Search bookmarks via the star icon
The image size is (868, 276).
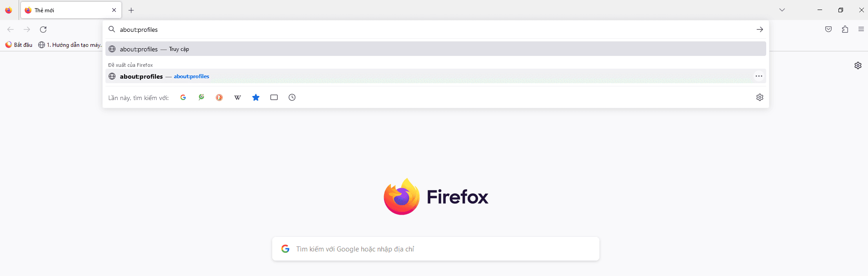click(x=256, y=97)
